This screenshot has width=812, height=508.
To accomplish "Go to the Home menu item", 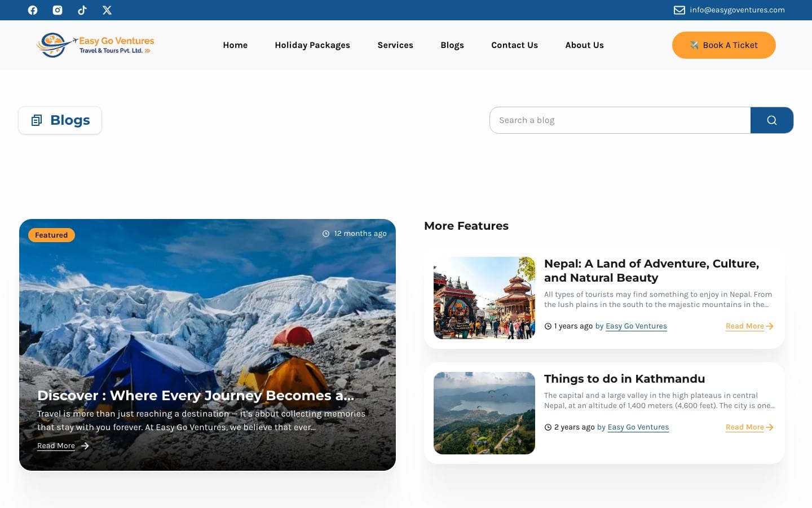I will (x=235, y=45).
